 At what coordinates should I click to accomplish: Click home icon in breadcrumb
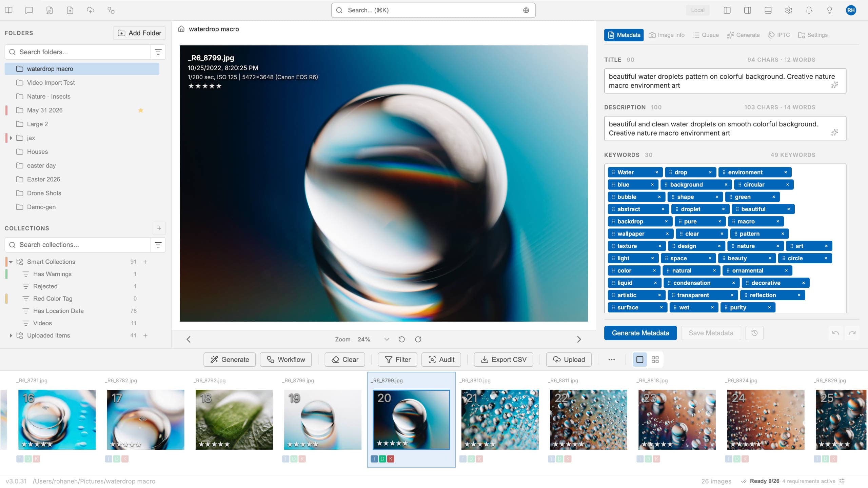pyautogui.click(x=181, y=29)
